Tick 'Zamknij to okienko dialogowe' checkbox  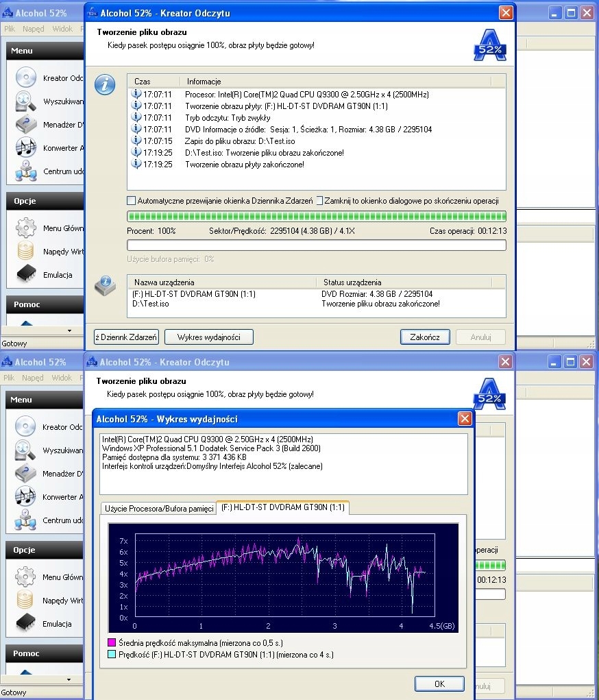tap(319, 201)
